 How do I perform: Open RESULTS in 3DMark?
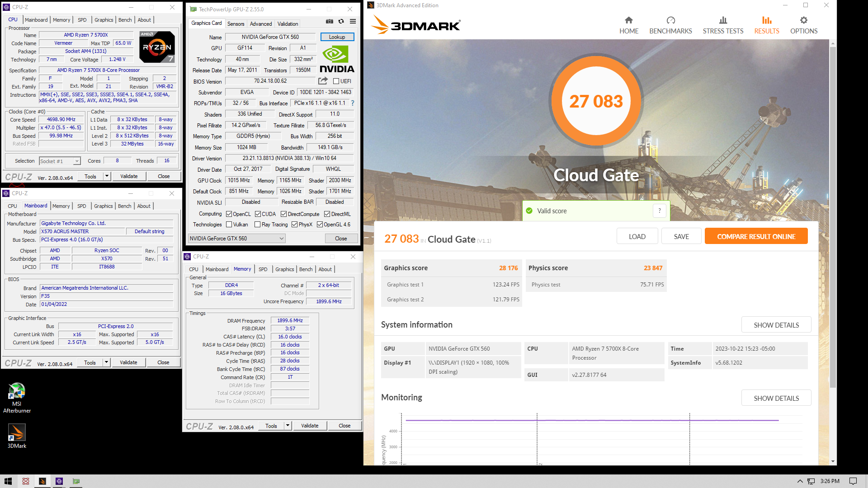767,25
